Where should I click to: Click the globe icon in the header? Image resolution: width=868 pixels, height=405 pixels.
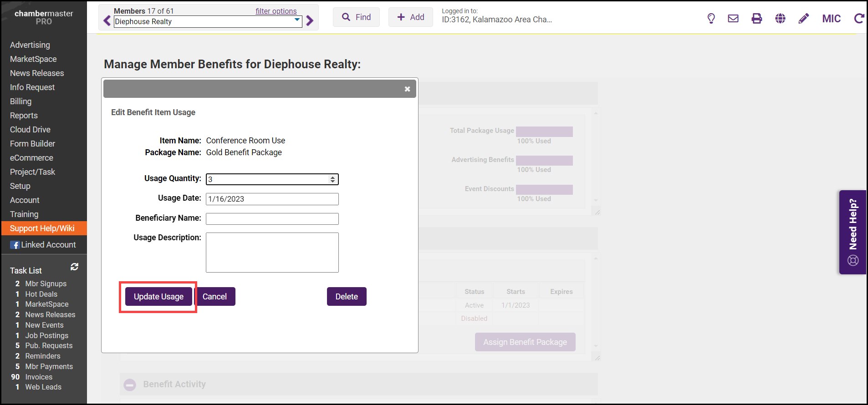click(780, 19)
